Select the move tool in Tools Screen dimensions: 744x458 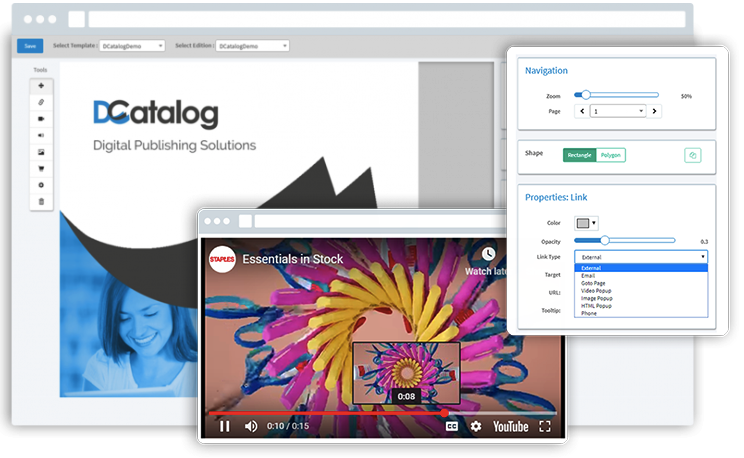click(41, 86)
